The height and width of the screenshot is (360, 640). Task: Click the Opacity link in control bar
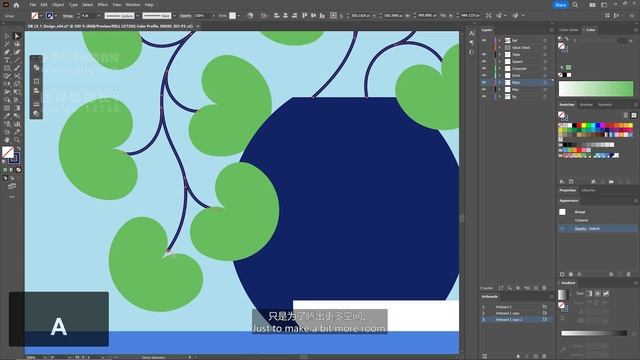(x=186, y=16)
